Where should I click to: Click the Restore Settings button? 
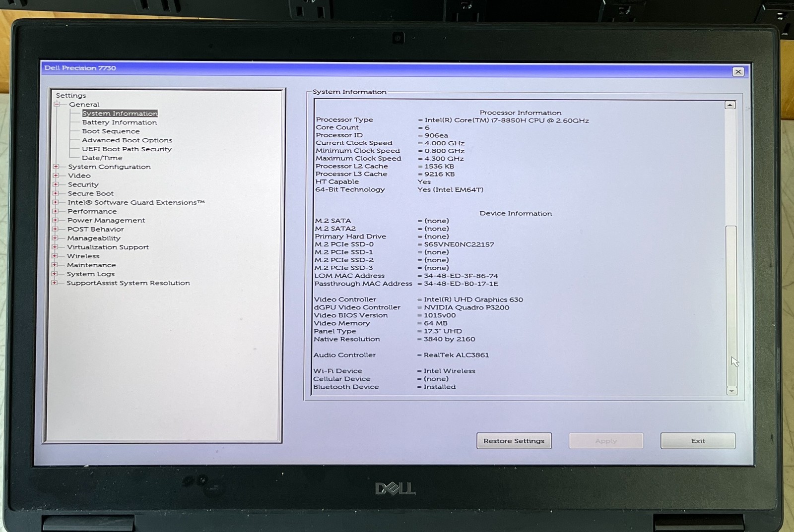click(x=514, y=441)
